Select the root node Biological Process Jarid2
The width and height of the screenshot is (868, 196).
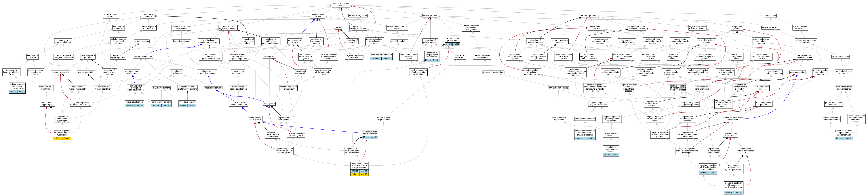(341, 4)
